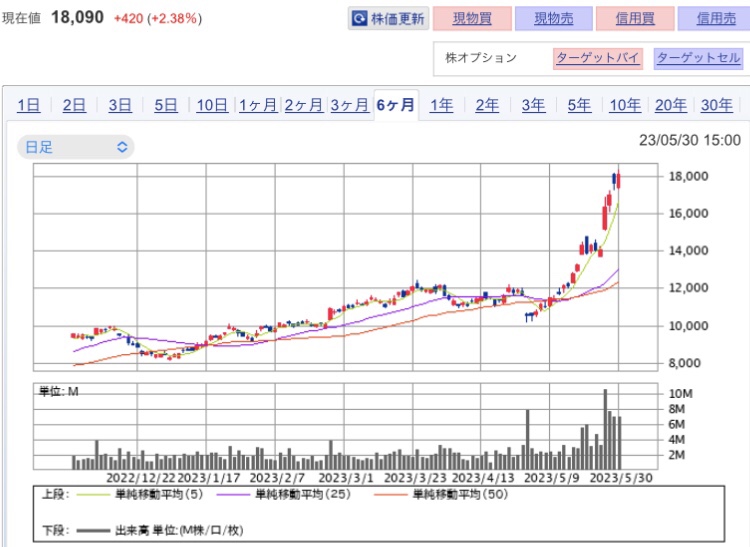Open the 信用買 order link
750x547 pixels.
(x=635, y=19)
